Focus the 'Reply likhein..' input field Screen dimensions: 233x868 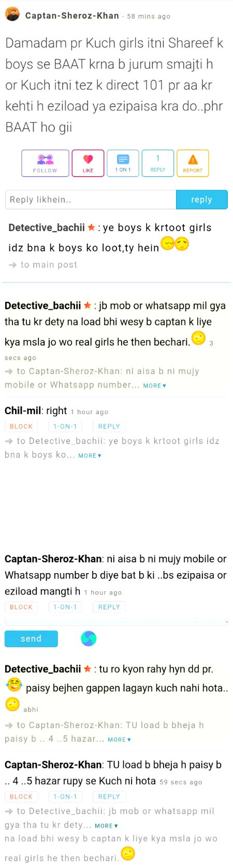coord(91,200)
